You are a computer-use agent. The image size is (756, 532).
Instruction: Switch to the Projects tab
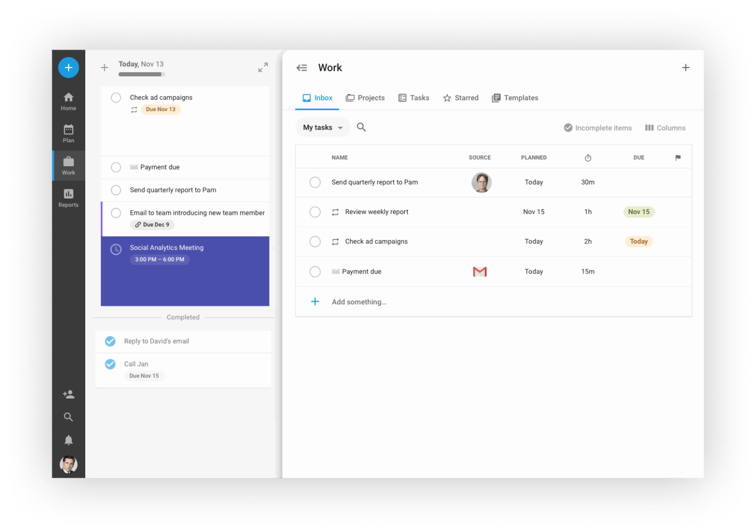[365, 98]
